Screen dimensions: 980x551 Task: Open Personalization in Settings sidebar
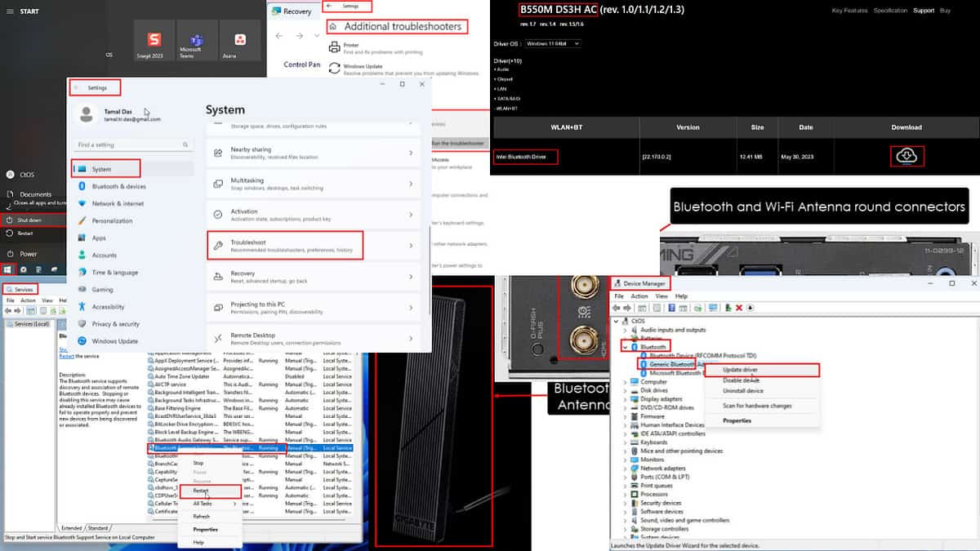tap(105, 220)
